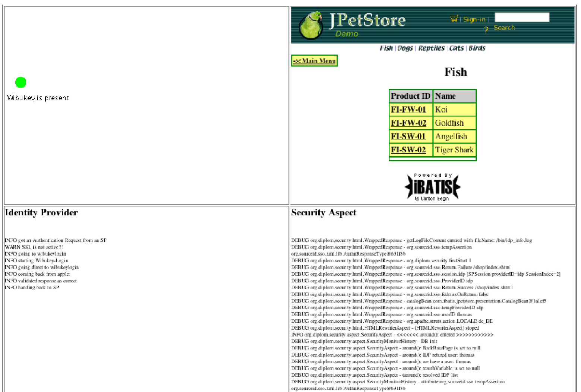This screenshot has width=581, height=392.
Task: Return via the Main Menu button
Action: click(314, 61)
